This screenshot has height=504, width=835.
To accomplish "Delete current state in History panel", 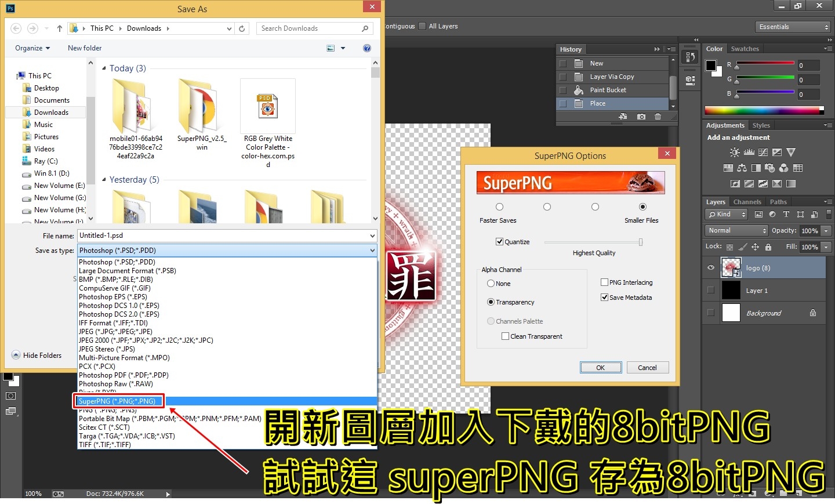I will (658, 117).
